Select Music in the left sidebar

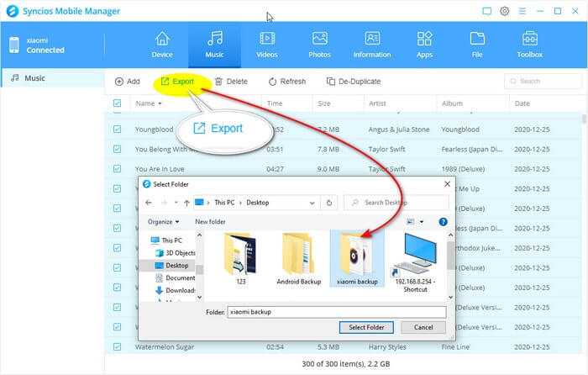coord(53,78)
